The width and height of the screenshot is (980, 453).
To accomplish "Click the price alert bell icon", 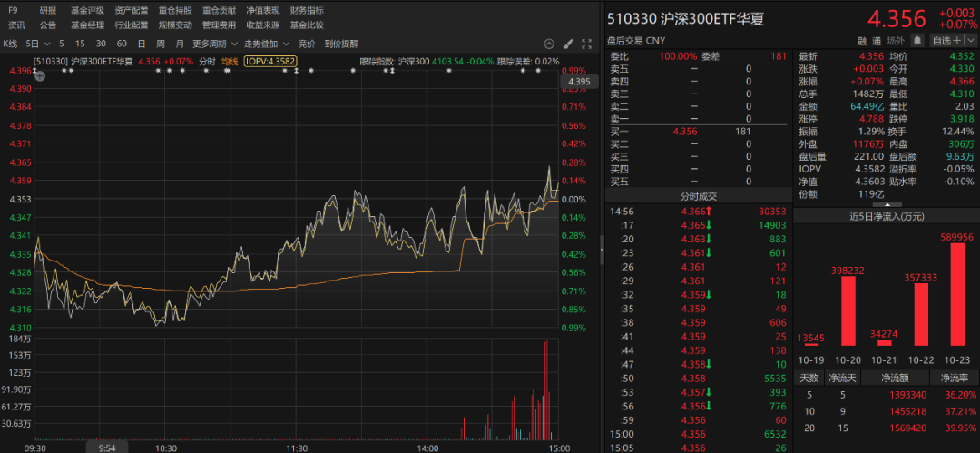I will tap(916, 41).
